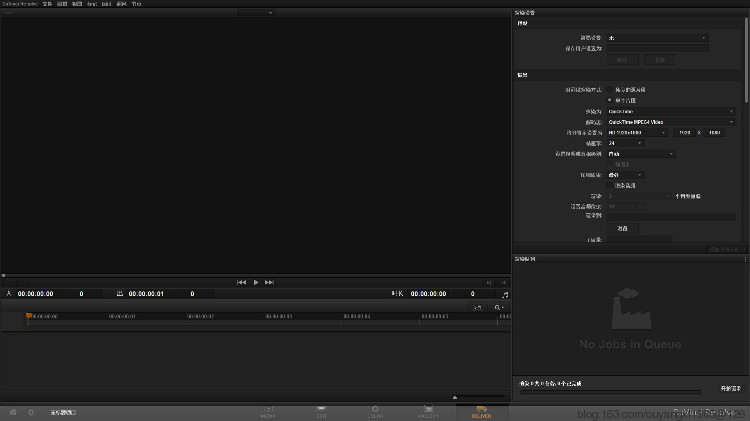The image size is (750, 421).
Task: Open the viewer dropdown above the preview
Action: click(255, 13)
